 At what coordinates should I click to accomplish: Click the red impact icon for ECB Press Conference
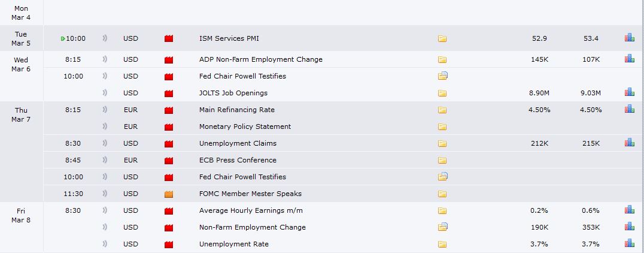click(169, 160)
